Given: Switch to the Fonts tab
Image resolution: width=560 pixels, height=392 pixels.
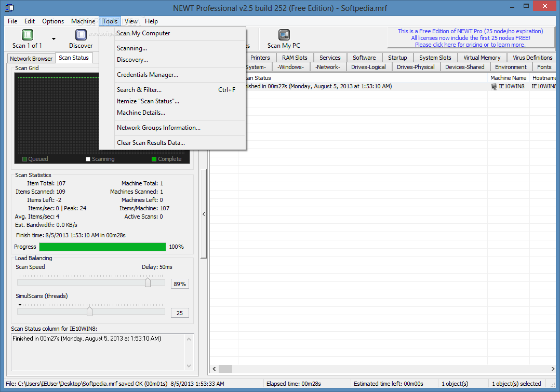Looking at the screenshot, I should click(x=544, y=67).
